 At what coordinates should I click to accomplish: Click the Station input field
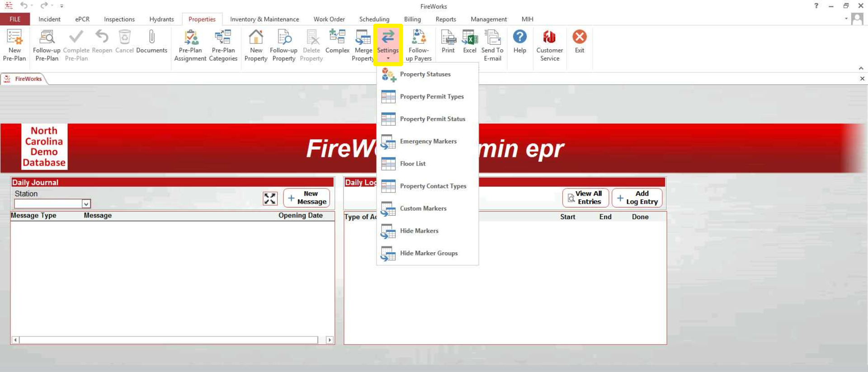[48, 204]
